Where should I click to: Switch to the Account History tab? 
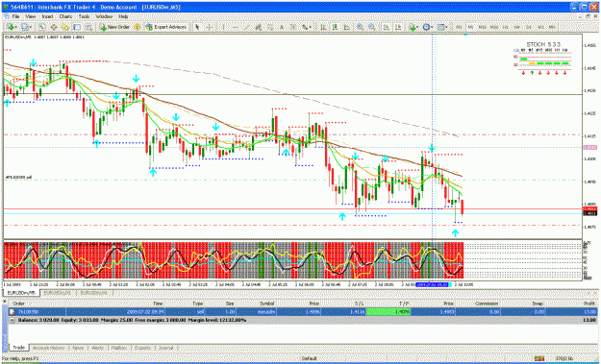48,348
